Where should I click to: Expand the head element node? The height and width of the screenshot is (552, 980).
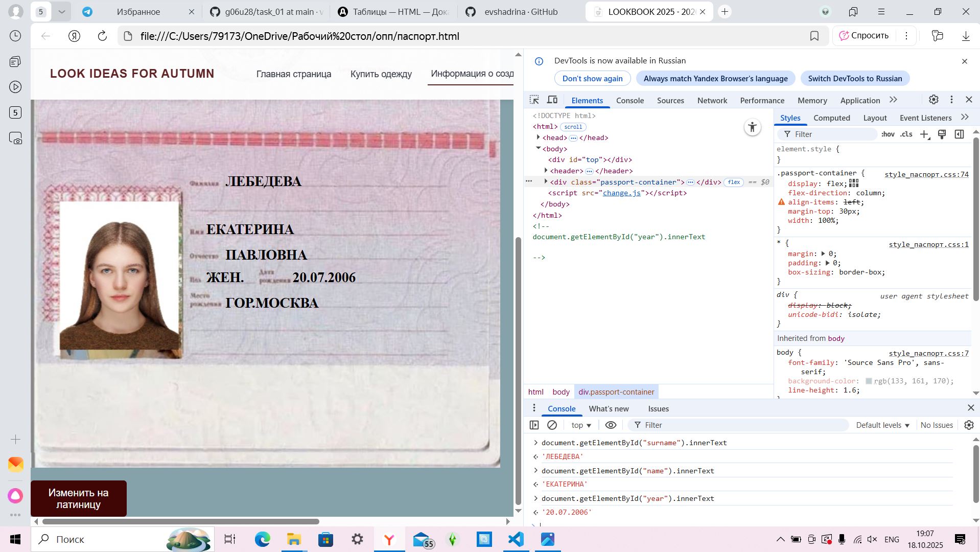pos(539,137)
